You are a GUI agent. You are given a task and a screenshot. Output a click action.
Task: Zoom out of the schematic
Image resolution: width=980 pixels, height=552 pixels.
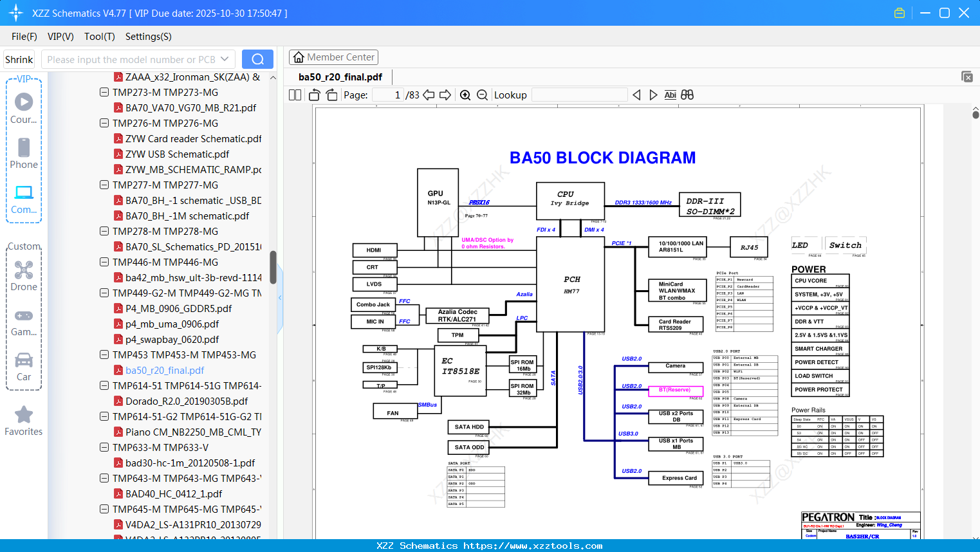(482, 95)
